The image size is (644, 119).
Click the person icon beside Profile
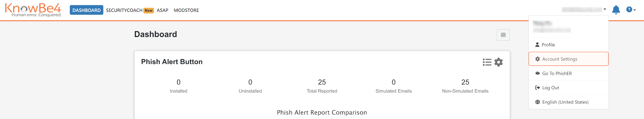point(537,45)
